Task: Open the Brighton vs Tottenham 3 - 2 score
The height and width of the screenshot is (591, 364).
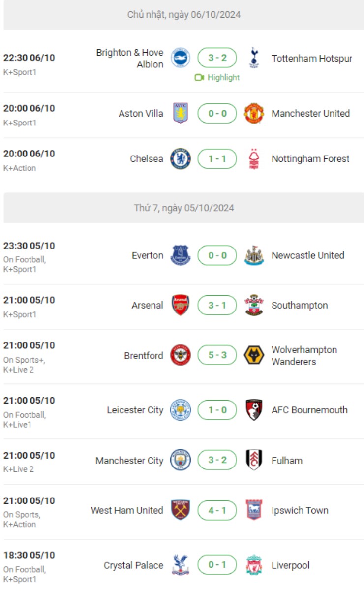Action: tap(217, 58)
